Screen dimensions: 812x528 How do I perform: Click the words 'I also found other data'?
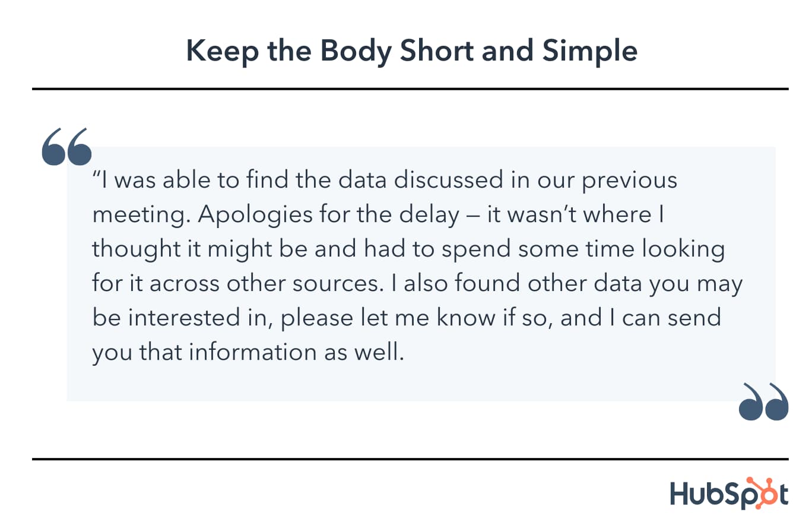pos(516,284)
